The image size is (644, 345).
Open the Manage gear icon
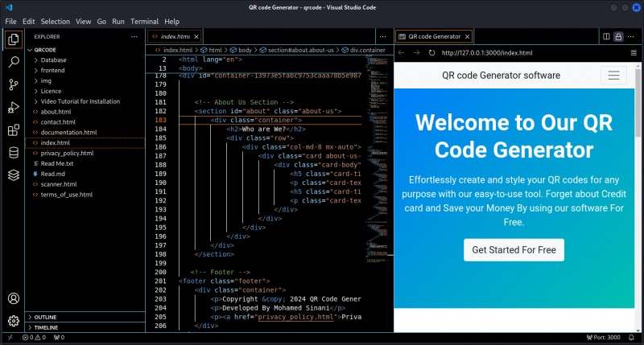(14, 321)
